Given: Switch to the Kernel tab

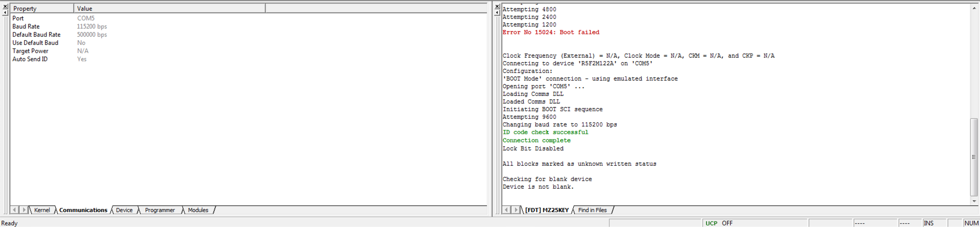Looking at the screenshot, I should [x=42, y=210].
